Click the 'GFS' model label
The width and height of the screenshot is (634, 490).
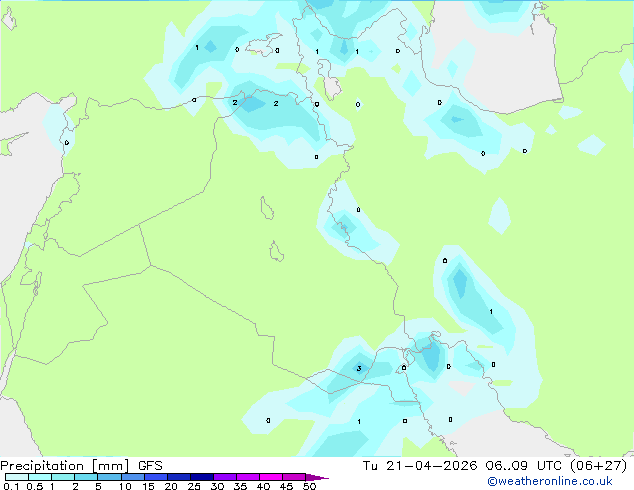(150, 466)
